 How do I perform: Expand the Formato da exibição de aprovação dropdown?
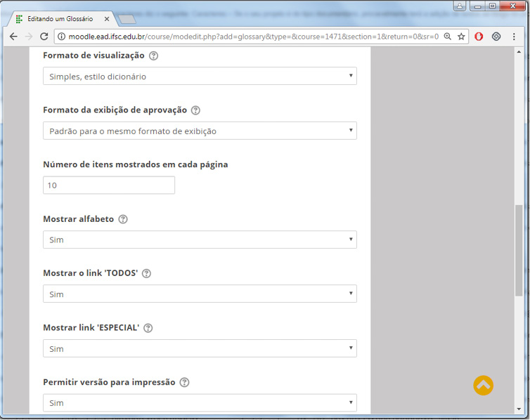[200, 131]
